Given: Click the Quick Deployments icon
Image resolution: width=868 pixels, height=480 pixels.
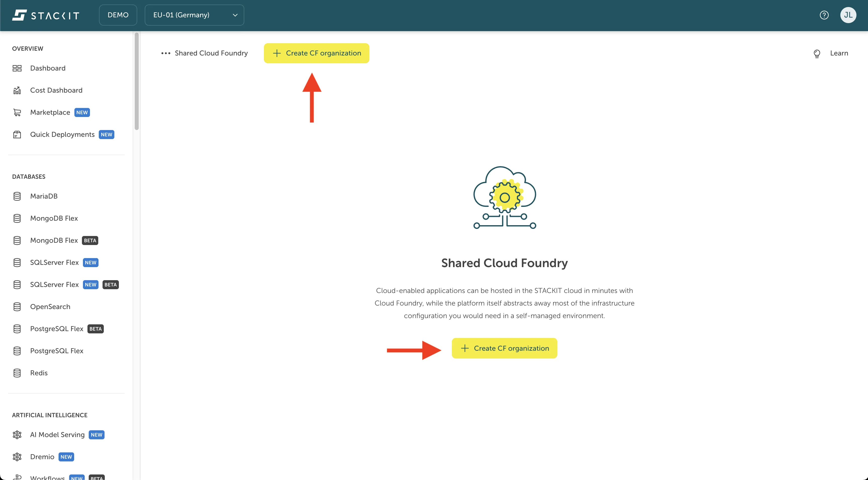Looking at the screenshot, I should tap(17, 134).
